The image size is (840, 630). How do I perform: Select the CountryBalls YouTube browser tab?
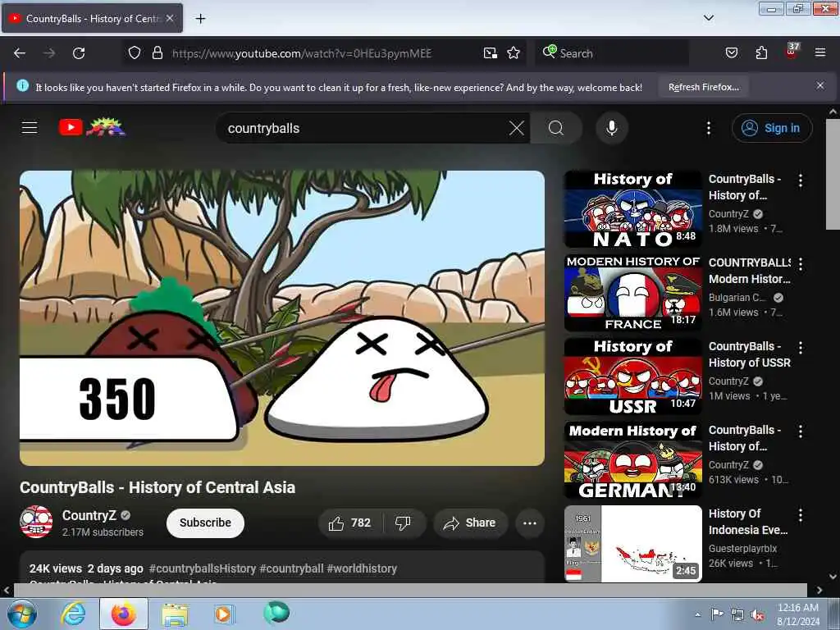[92, 19]
